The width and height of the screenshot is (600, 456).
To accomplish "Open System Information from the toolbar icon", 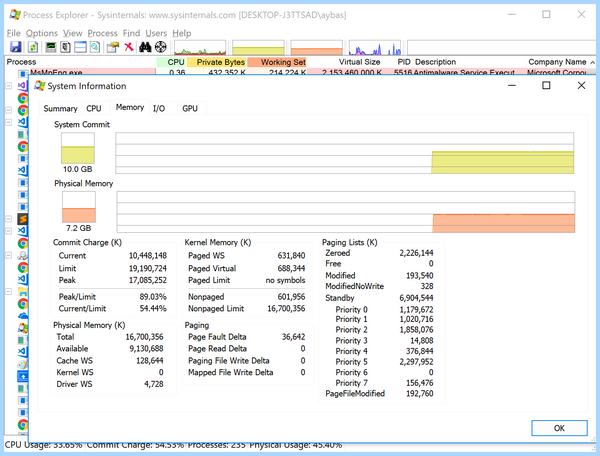I will point(51,47).
